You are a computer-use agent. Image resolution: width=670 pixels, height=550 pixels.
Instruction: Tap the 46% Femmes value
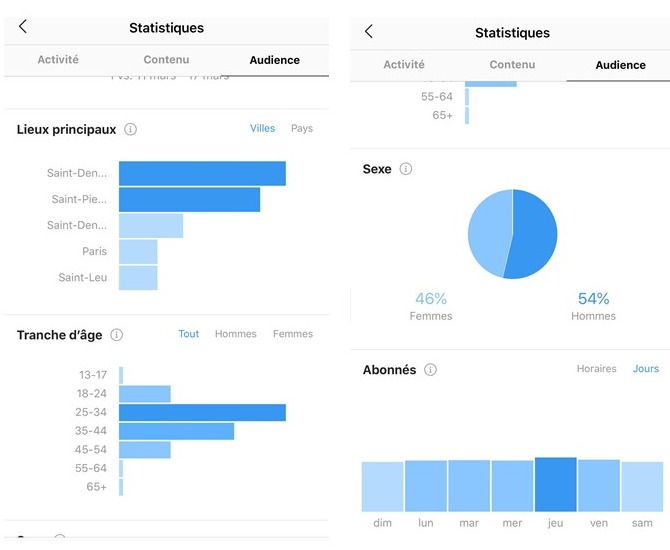[x=431, y=299]
